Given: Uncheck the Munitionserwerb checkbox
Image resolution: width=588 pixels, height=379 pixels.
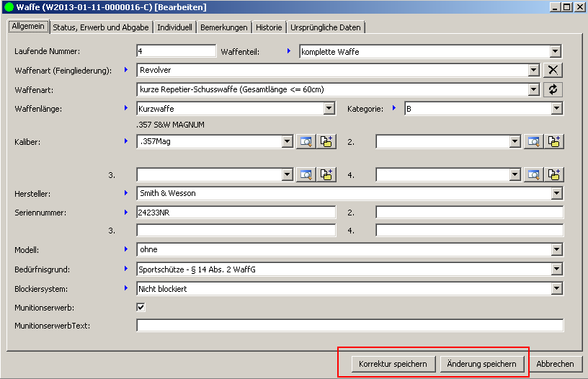Looking at the screenshot, I should pos(141,307).
